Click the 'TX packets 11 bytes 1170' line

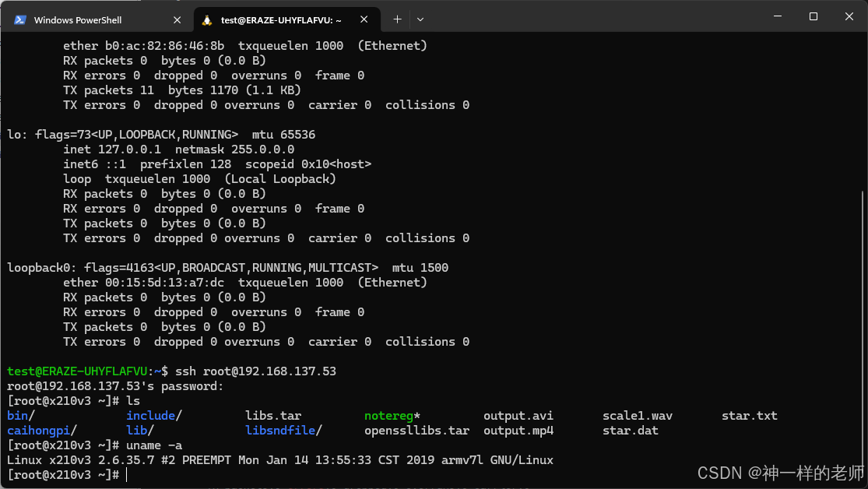pos(182,90)
